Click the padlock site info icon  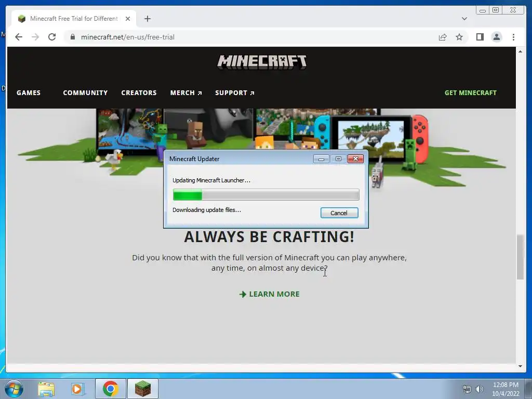tap(73, 37)
